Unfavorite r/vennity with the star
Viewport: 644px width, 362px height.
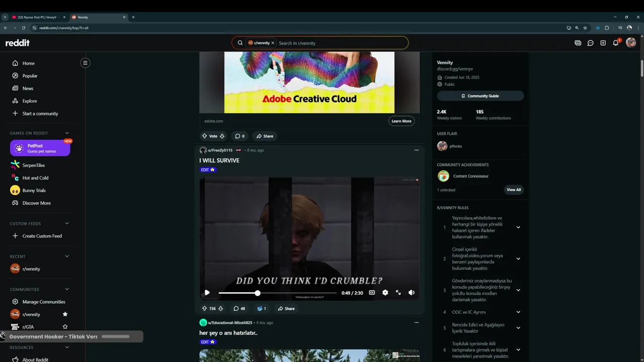(x=65, y=314)
